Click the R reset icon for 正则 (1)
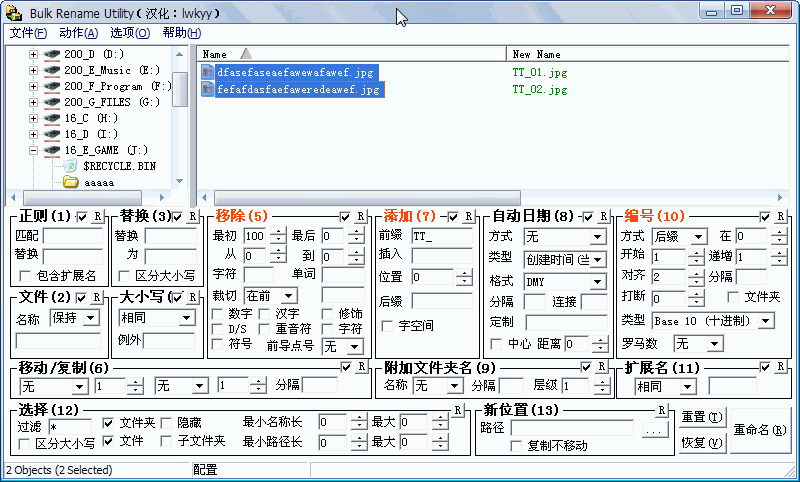The height and width of the screenshot is (482, 800). [x=97, y=216]
